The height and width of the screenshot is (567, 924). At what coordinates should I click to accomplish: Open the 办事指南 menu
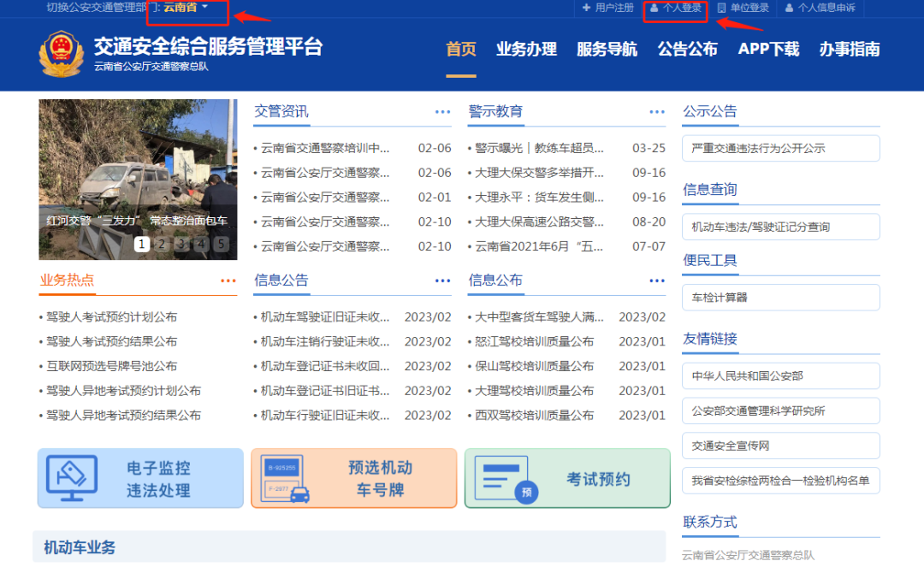coord(850,49)
